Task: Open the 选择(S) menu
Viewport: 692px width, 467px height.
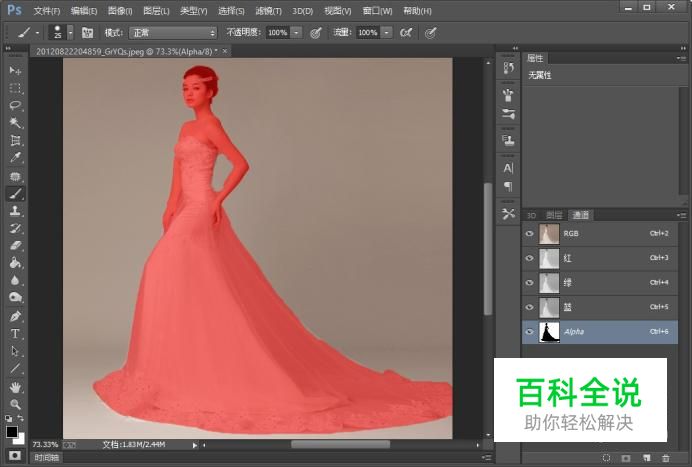Action: (231, 11)
